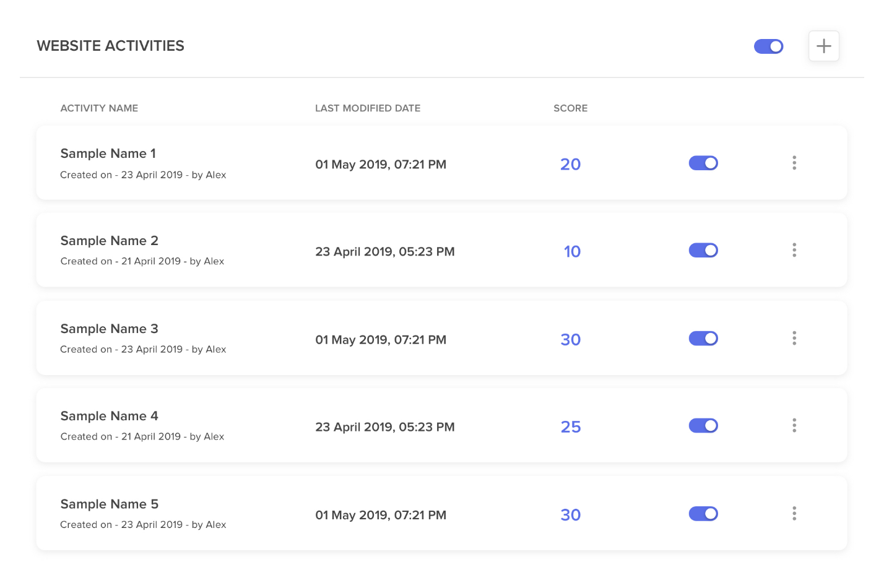Turn off the Sample Name 4 switch
The image size is (884, 588).
703,425
